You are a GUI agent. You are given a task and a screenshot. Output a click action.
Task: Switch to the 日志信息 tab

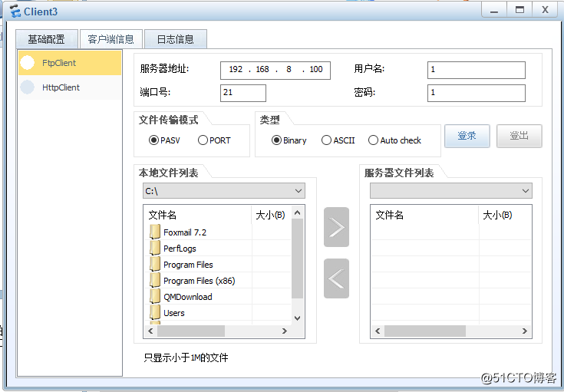[x=175, y=39]
